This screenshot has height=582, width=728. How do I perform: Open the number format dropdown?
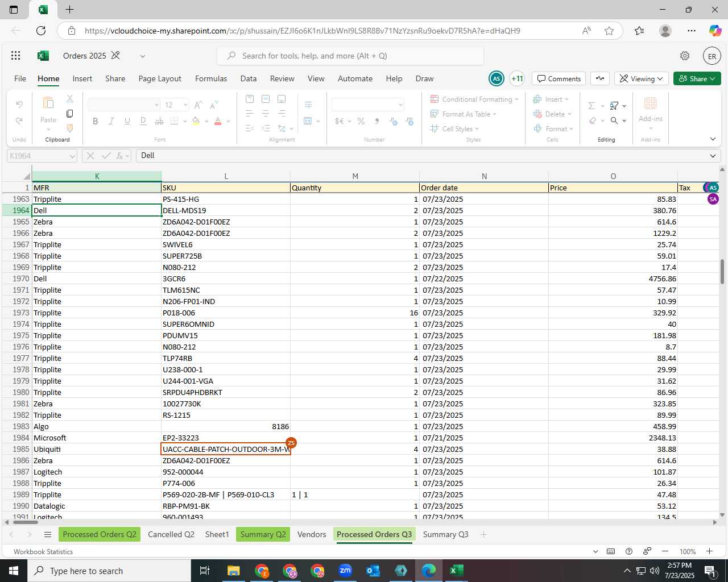(400, 105)
